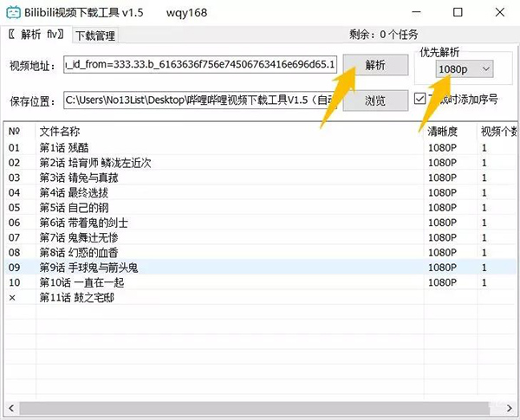
Task: Click the 解析 button
Action: [x=375, y=65]
